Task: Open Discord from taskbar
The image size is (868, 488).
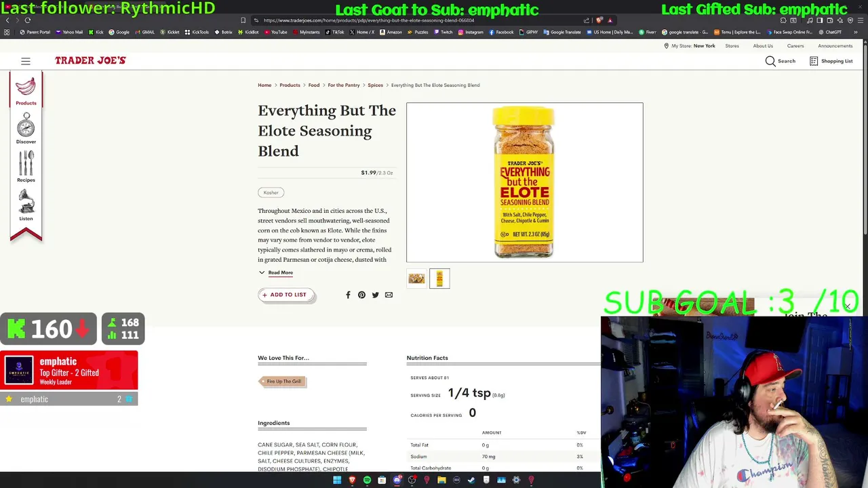Action: [x=397, y=480]
